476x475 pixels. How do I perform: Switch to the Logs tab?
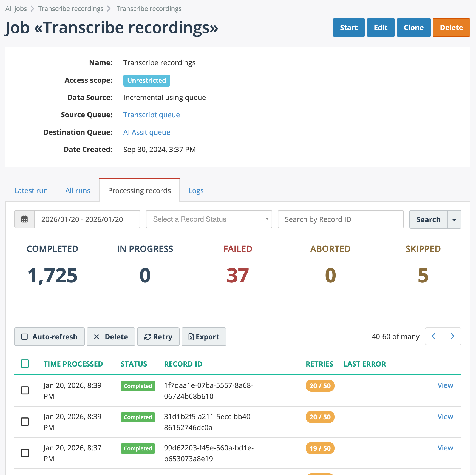click(196, 190)
